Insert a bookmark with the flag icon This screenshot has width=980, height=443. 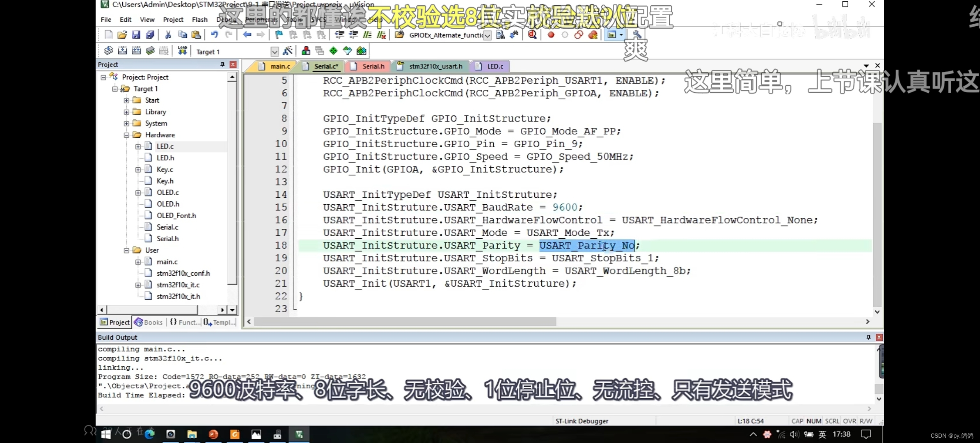coord(279,35)
